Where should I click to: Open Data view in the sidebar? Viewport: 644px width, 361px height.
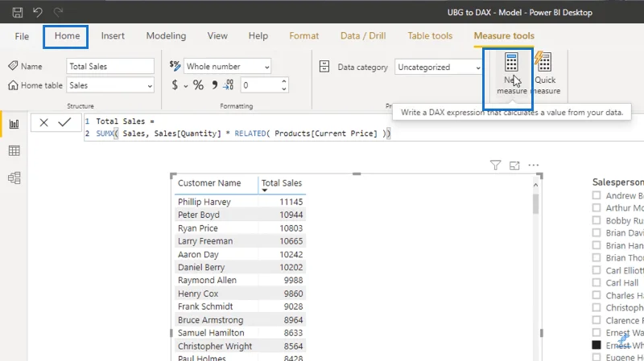pyautogui.click(x=14, y=150)
